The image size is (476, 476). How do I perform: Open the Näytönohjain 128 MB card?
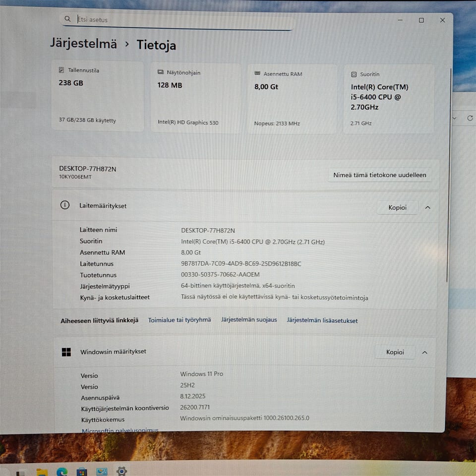195,98
